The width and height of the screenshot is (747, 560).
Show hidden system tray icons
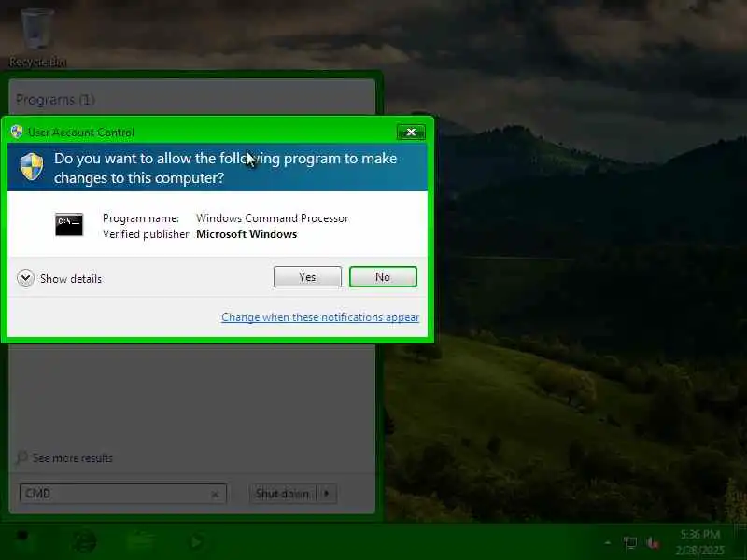[608, 542]
